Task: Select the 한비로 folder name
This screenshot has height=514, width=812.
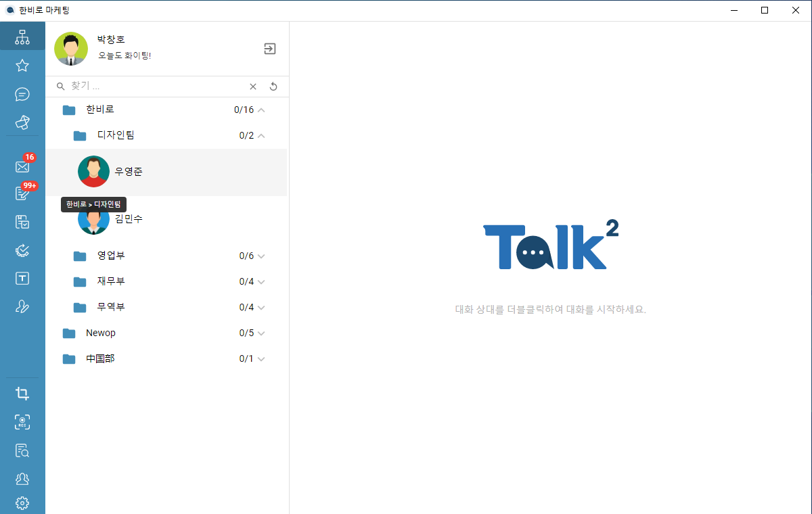Action: pyautogui.click(x=100, y=110)
